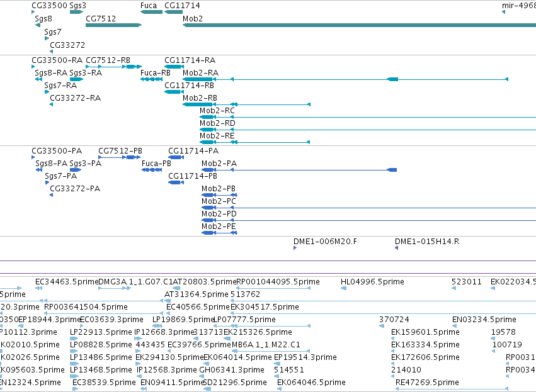Click protein Fuca-PB label

tap(156, 164)
